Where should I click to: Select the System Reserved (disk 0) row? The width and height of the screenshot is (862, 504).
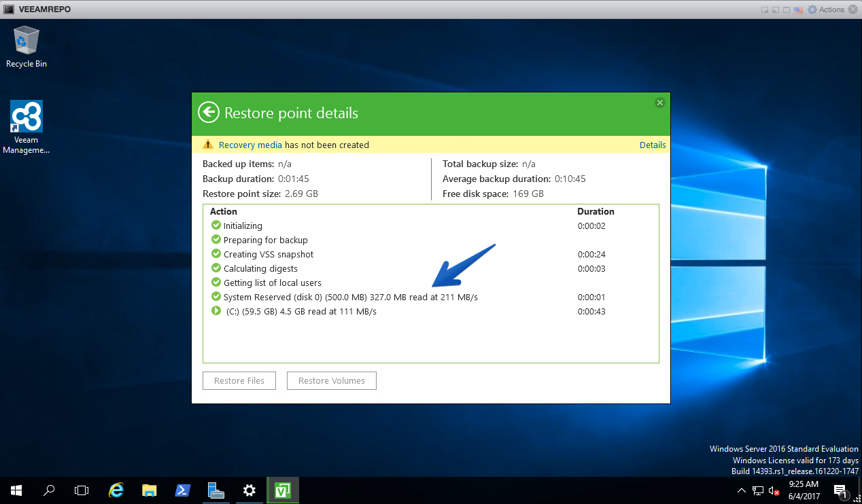[430, 297]
